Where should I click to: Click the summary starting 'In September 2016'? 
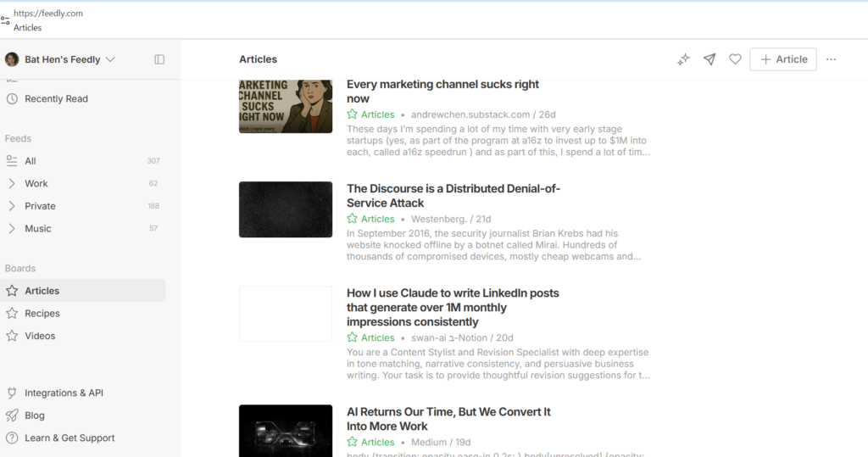pyautogui.click(x=494, y=245)
